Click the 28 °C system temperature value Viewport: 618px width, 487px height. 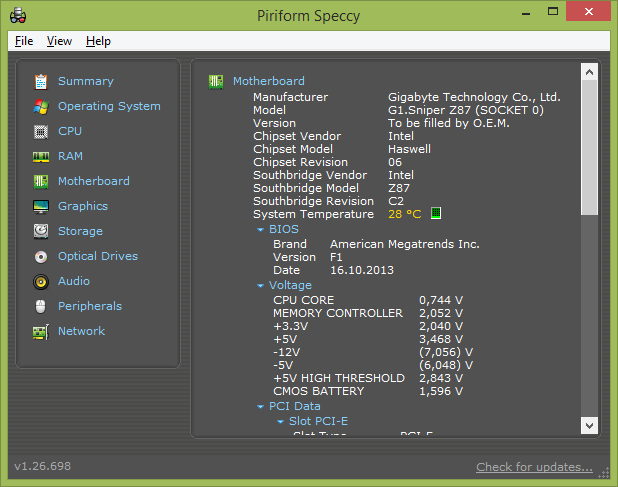click(x=404, y=214)
